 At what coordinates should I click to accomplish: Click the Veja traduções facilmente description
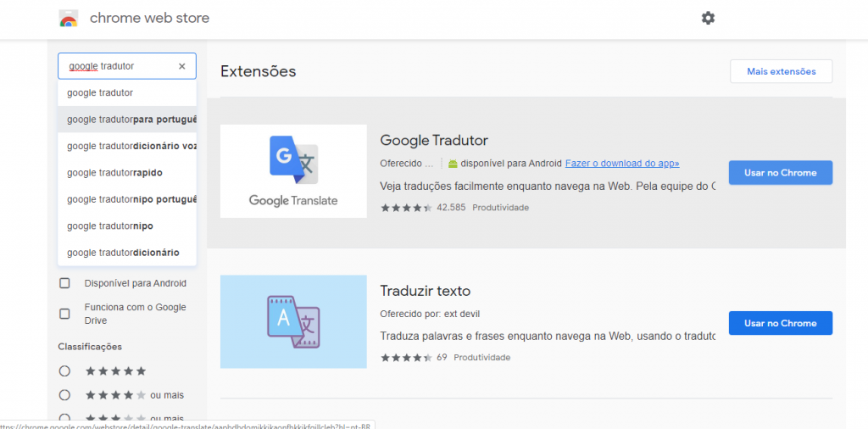click(x=548, y=186)
